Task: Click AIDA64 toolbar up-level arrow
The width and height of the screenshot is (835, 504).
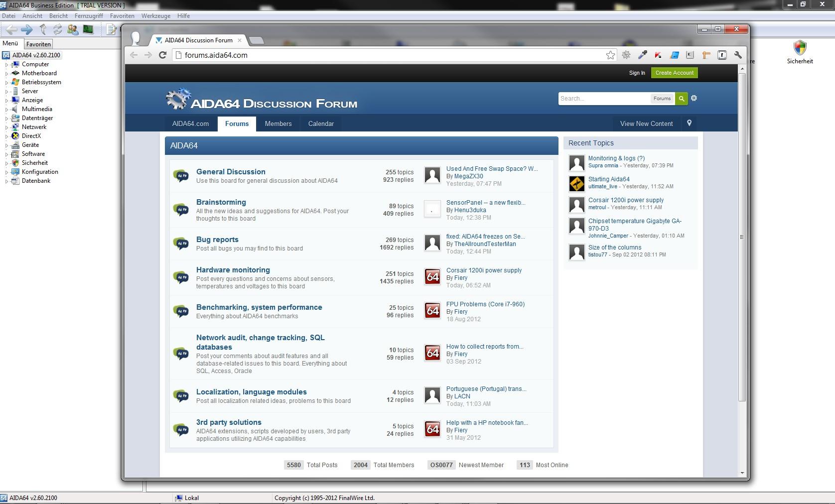Action: click(x=43, y=30)
